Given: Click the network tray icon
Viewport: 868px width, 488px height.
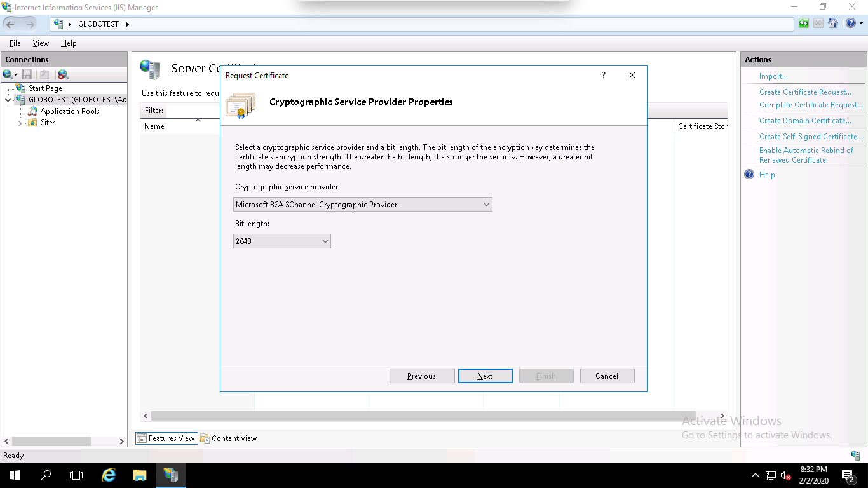Looking at the screenshot, I should 771,475.
